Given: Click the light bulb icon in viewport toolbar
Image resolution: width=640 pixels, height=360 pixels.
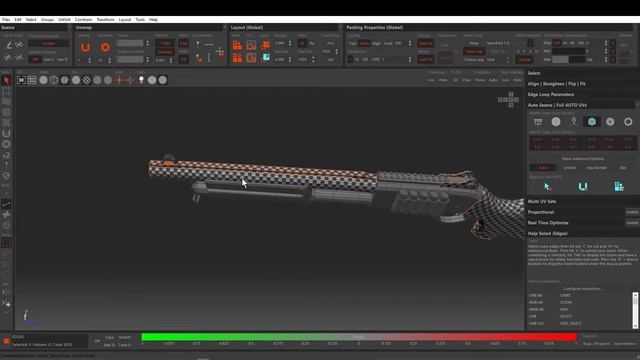Looking at the screenshot, I should pos(141,80).
